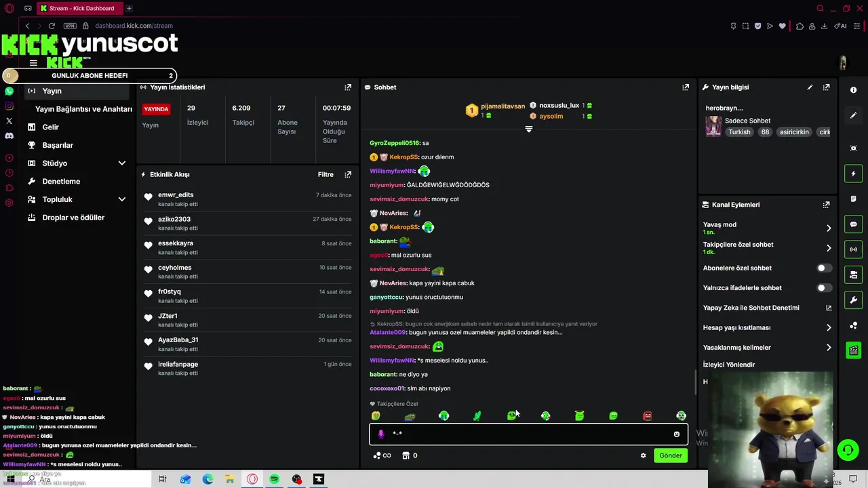Image resolution: width=868 pixels, height=488 pixels.
Task: Open a new browser tab
Action: 129,8
